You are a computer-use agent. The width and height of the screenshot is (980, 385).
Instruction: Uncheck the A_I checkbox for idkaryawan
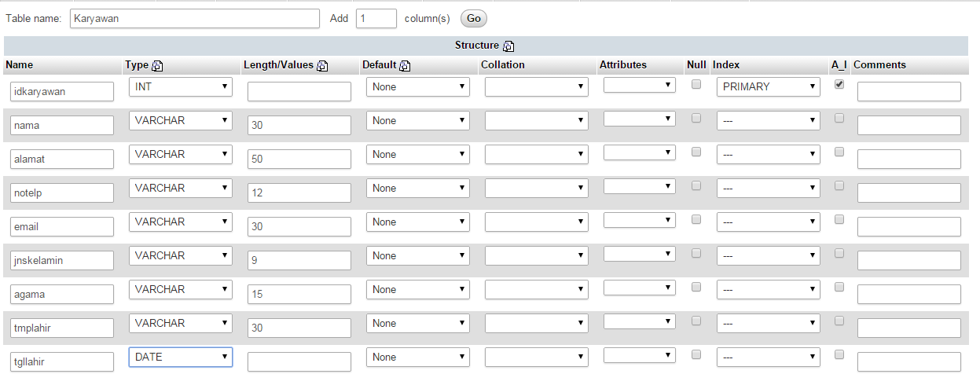[x=839, y=84]
